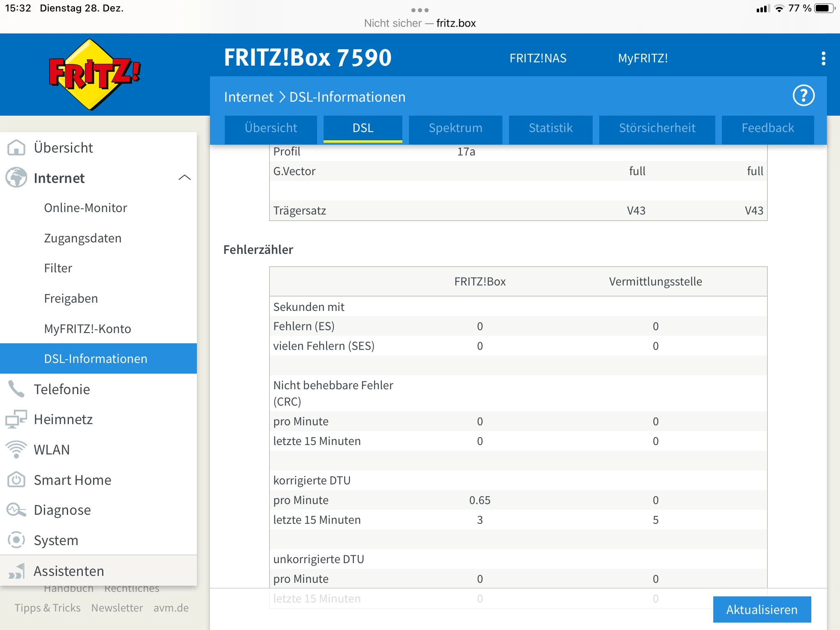
Task: Switch to the Störsicherheit tab
Action: 657,128
